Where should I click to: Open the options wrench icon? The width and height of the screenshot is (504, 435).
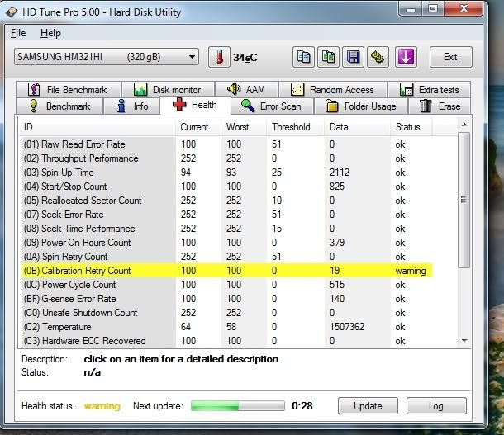click(x=379, y=57)
